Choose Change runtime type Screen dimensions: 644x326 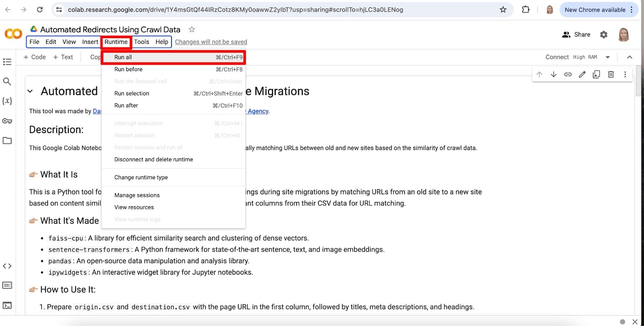(x=173, y=177)
